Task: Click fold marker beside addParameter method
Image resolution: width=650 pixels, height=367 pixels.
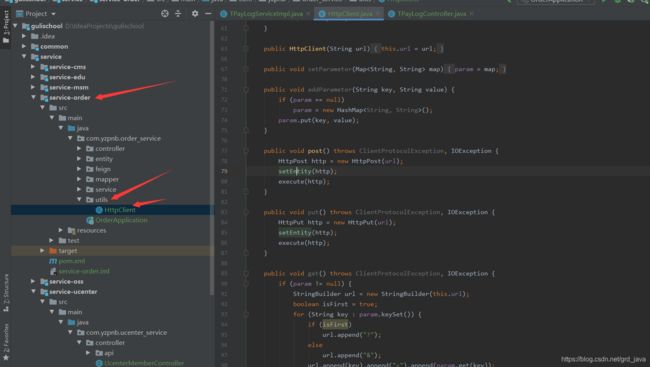Action: click(246, 90)
